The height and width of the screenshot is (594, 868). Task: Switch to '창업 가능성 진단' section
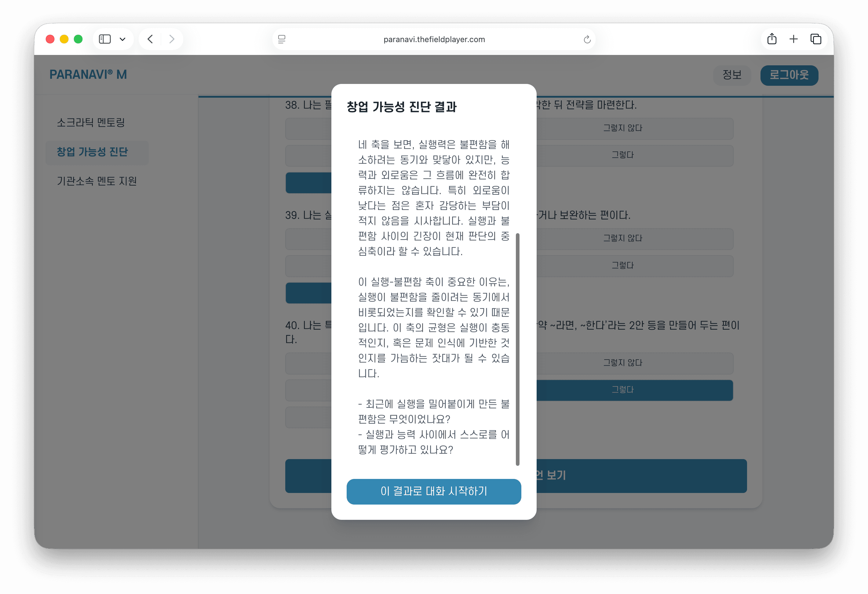click(x=92, y=152)
